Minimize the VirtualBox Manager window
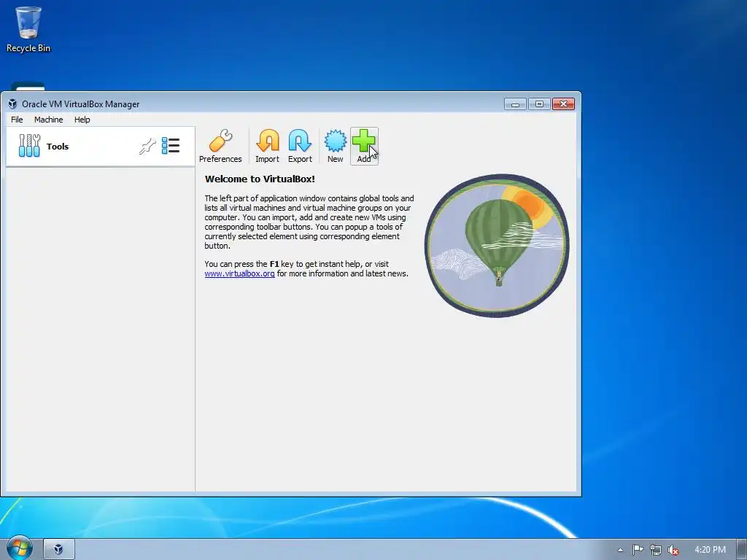747x560 pixels. click(515, 104)
